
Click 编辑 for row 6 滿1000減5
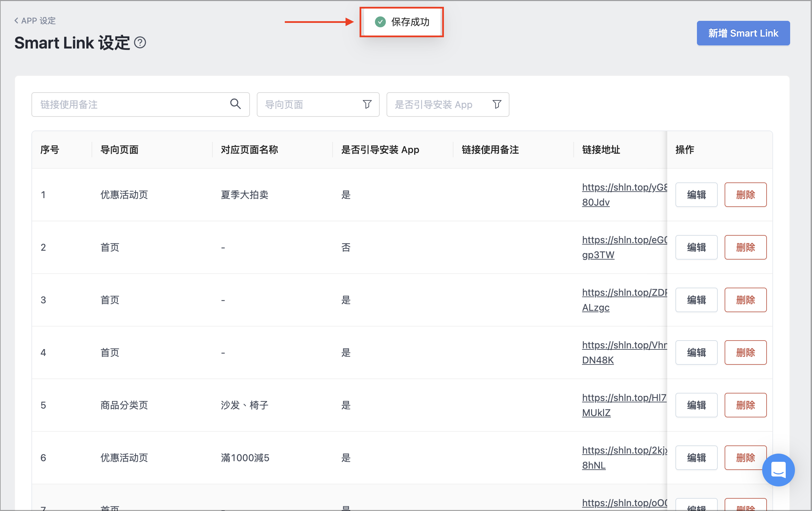pyautogui.click(x=696, y=458)
